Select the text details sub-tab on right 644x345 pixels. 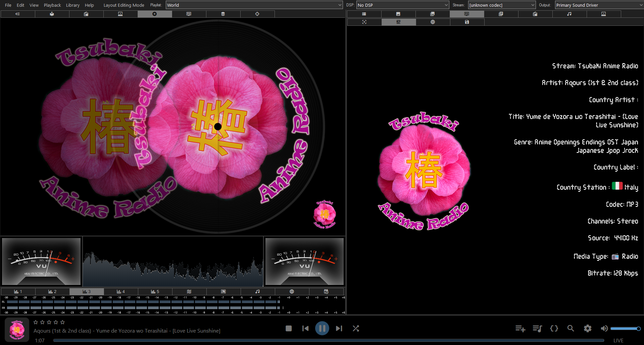pyautogui.click(x=399, y=22)
